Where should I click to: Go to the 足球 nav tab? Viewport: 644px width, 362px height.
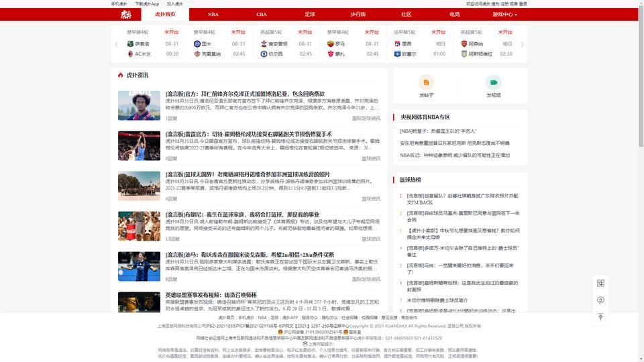(x=310, y=14)
